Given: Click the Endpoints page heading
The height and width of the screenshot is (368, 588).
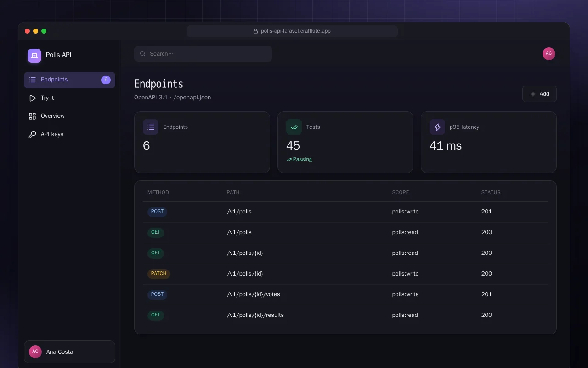Looking at the screenshot, I should 158,84.
